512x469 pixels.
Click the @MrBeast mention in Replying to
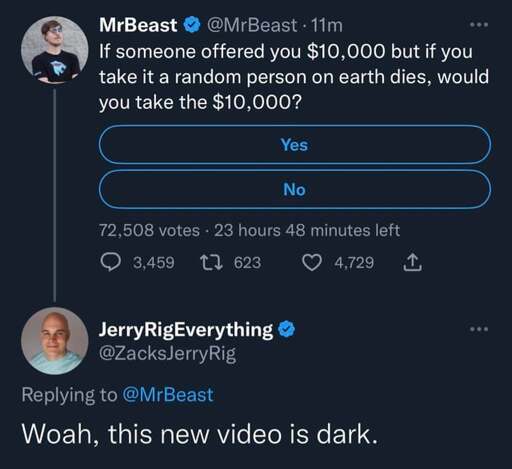(168, 395)
